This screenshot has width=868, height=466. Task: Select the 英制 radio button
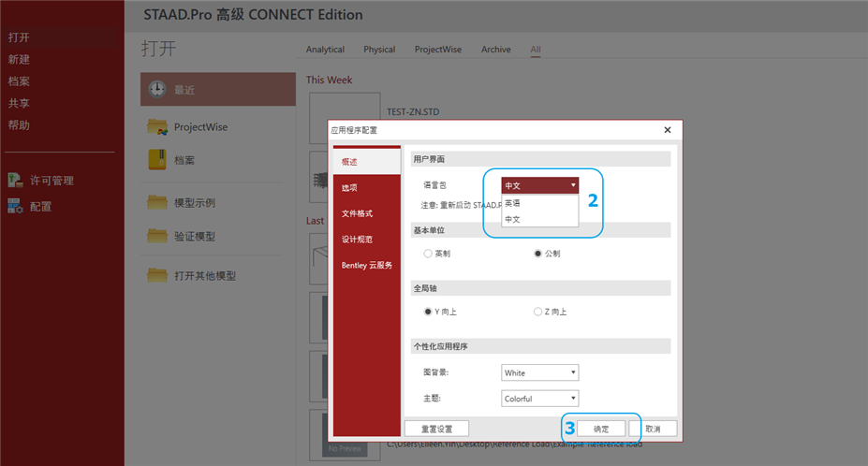tap(427, 254)
